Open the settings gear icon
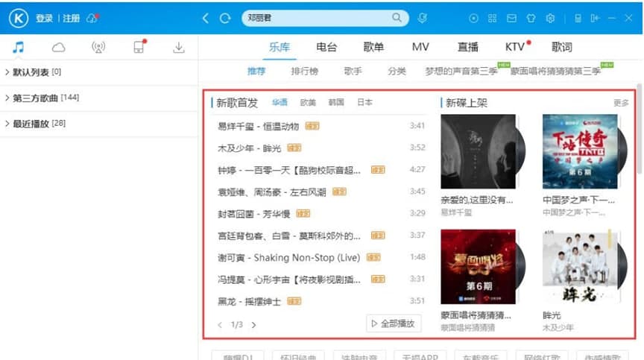 pyautogui.click(x=551, y=18)
